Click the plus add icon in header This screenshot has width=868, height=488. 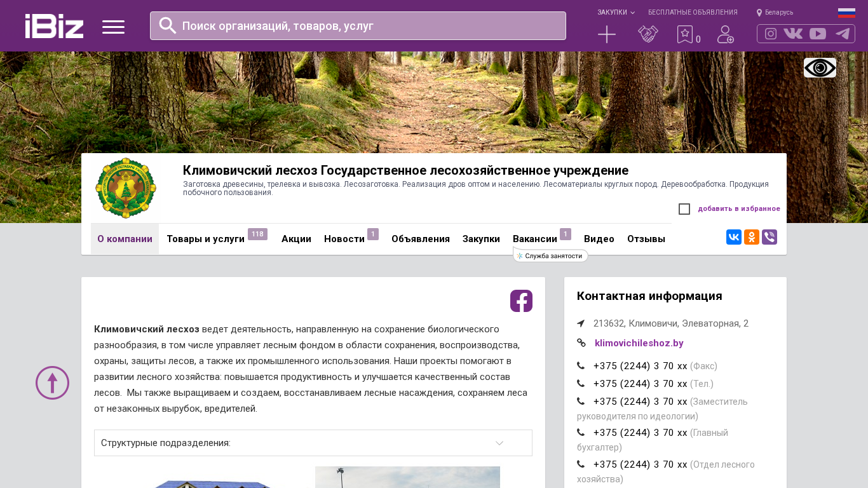point(607,34)
